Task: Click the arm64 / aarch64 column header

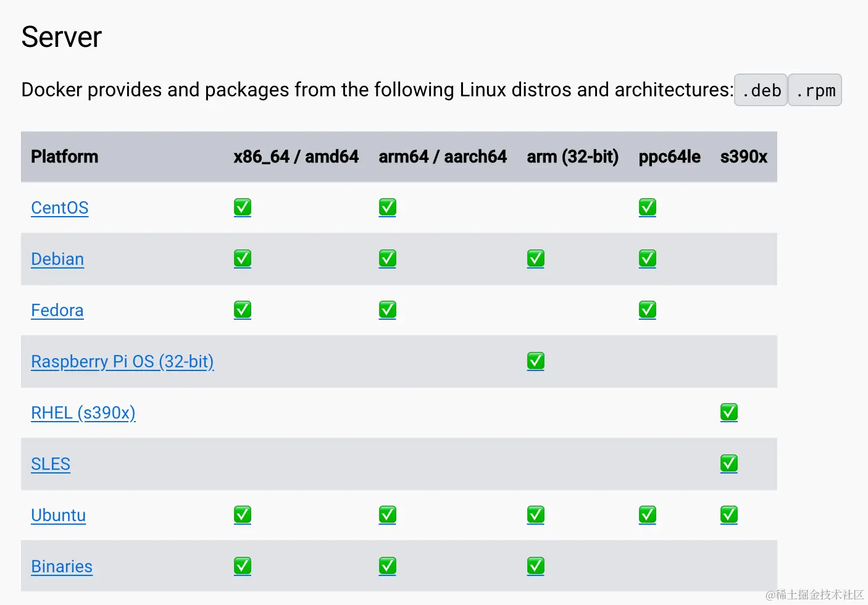Action: pyautogui.click(x=443, y=157)
